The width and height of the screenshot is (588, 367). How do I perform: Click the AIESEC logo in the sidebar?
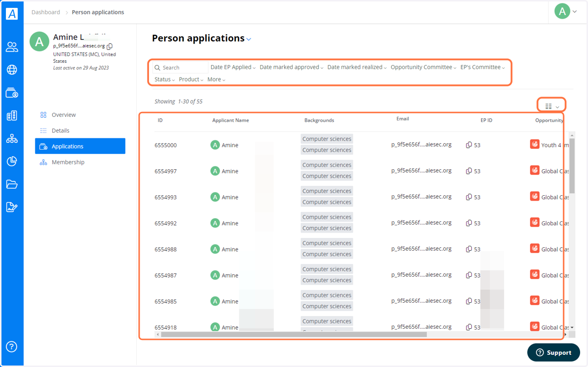pyautogui.click(x=12, y=14)
